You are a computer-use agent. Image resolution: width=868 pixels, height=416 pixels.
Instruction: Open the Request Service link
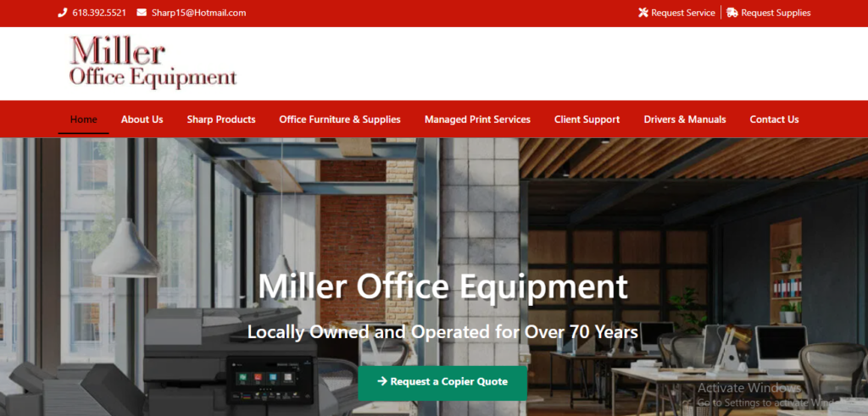[x=682, y=13]
